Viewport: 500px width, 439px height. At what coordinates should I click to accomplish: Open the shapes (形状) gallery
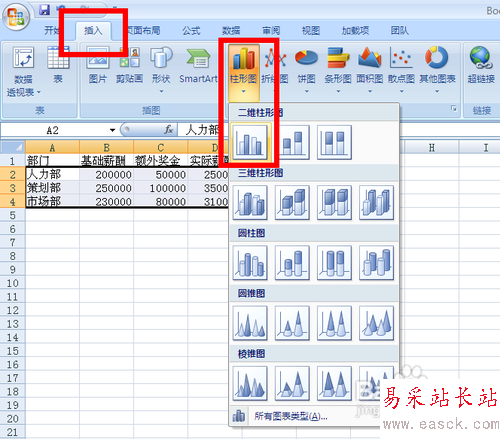[161, 70]
